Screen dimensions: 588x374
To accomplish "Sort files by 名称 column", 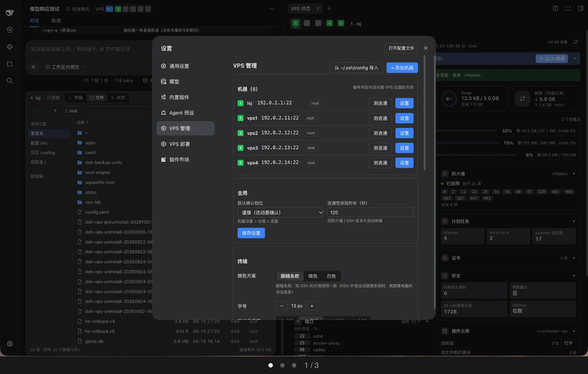I will click(x=83, y=123).
